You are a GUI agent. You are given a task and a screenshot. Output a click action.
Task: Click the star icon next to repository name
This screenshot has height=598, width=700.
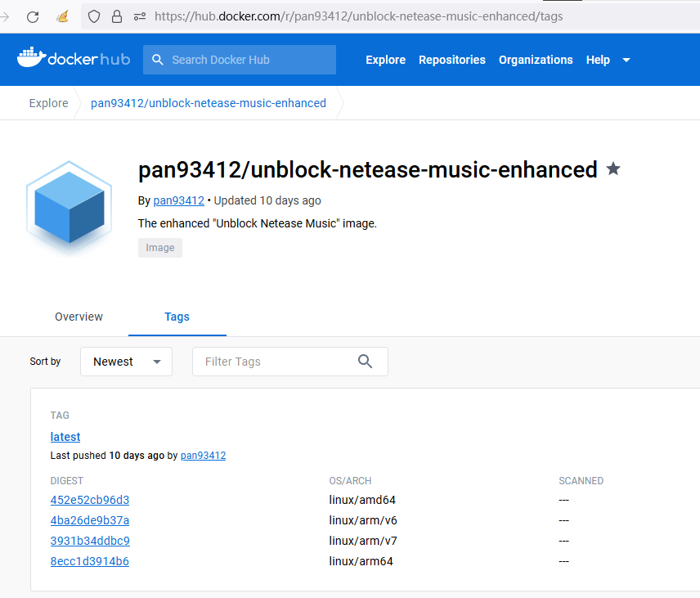[x=613, y=169]
